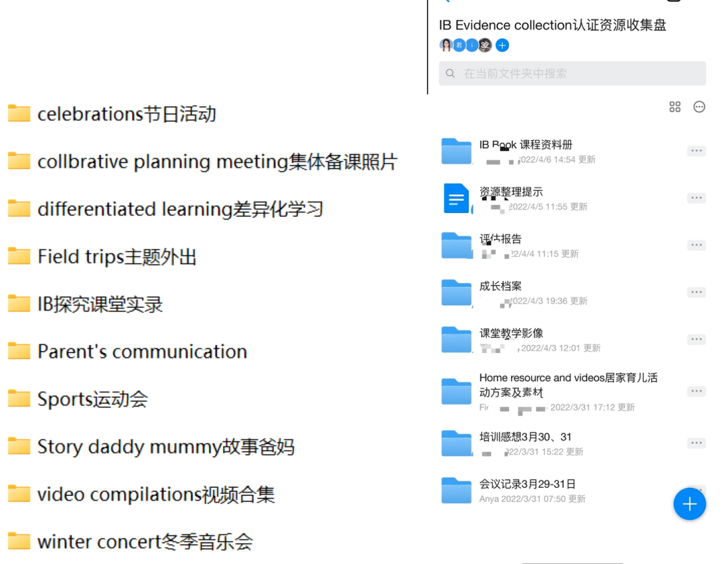Expand options for IB Book 课程资料册
Image resolution: width=728 pixels, height=564 pixels.
696,151
